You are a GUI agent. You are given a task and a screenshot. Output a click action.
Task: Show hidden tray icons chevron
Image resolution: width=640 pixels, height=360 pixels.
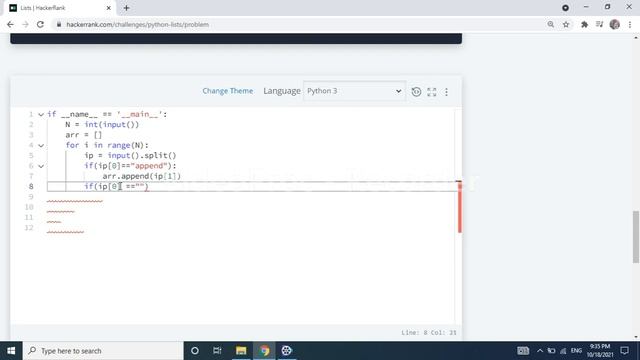540,351
